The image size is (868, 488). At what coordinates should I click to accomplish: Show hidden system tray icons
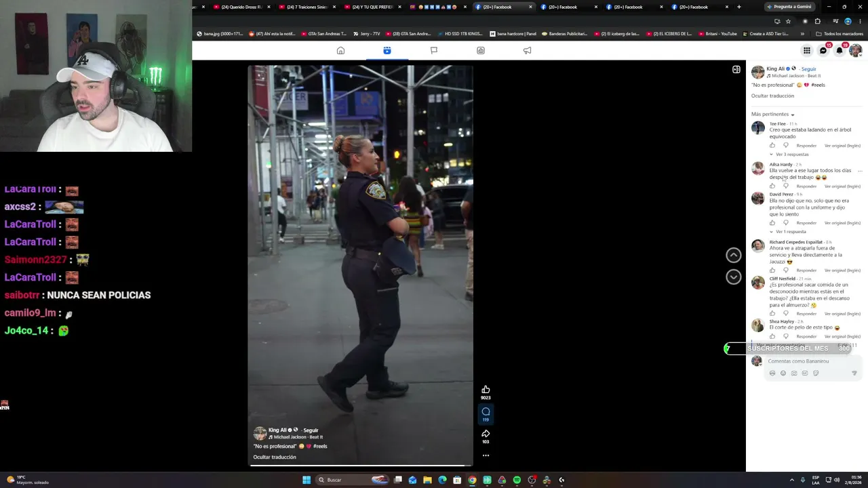pos(791,480)
